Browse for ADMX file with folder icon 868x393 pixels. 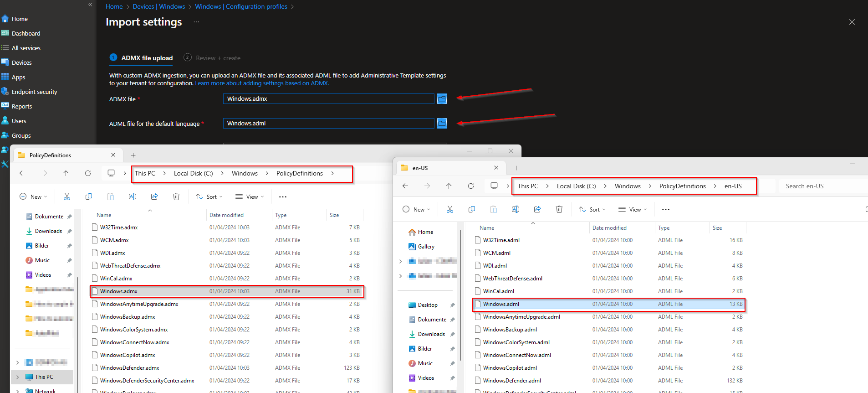click(442, 98)
